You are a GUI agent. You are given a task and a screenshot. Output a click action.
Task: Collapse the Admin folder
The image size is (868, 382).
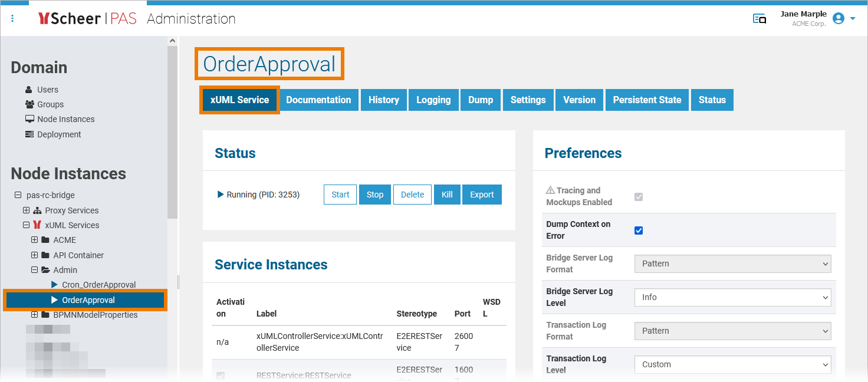click(34, 270)
